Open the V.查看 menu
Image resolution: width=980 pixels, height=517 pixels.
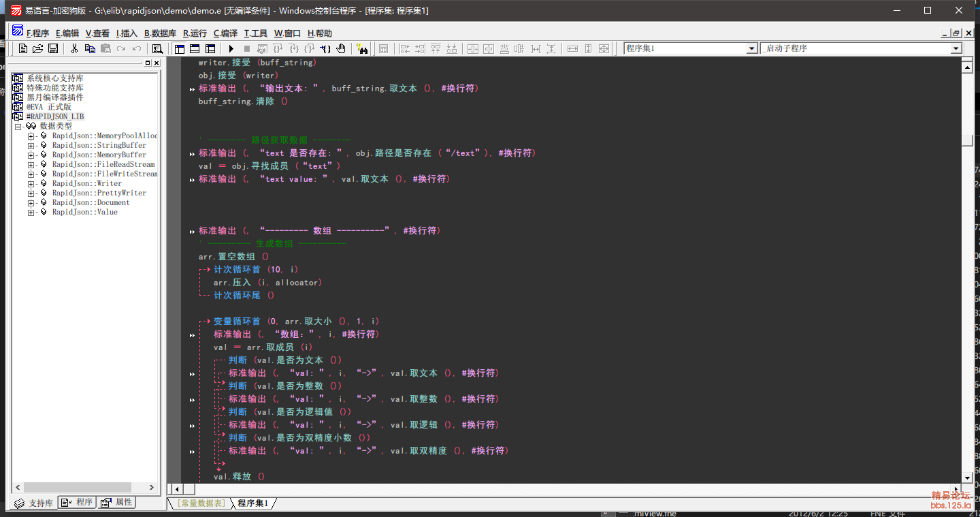point(97,33)
